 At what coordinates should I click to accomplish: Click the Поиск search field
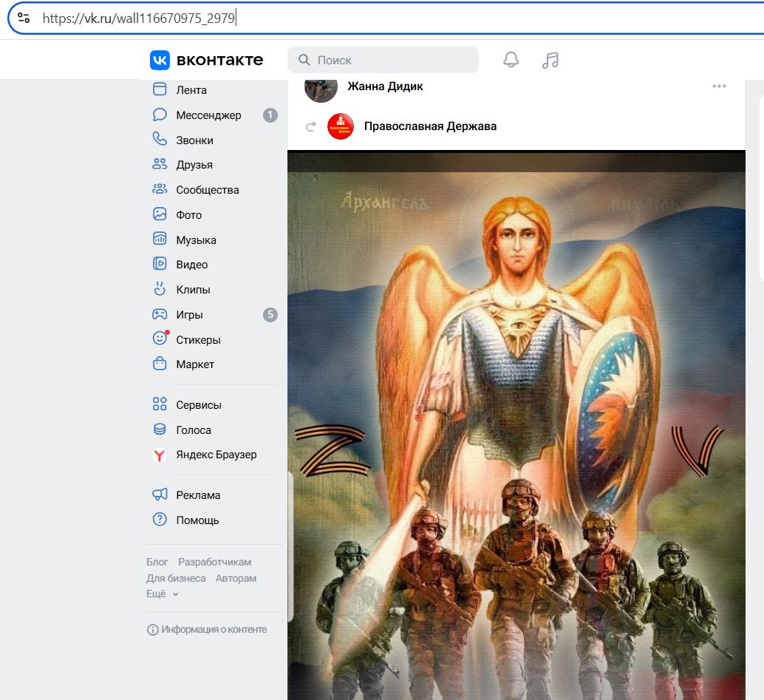[383, 60]
